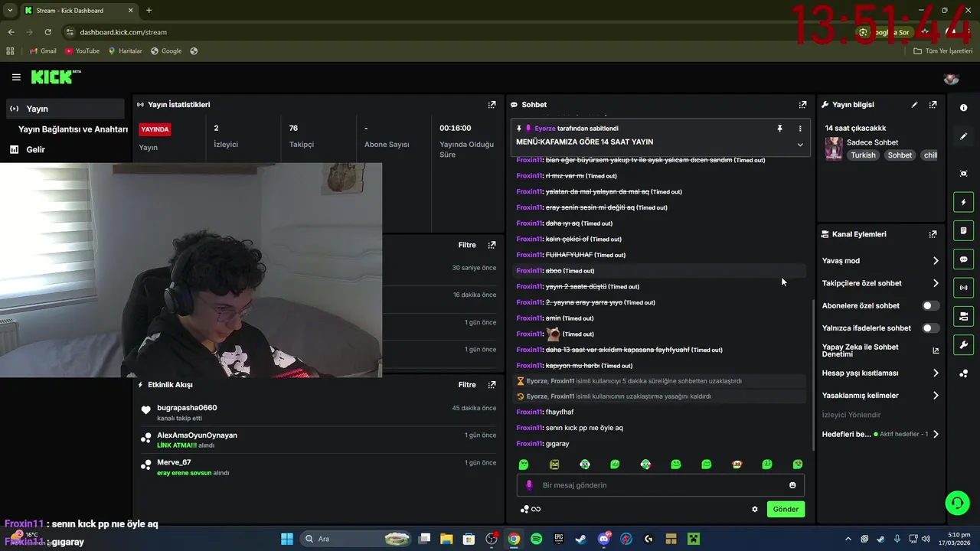Open the Haritalar bookmark
980x551 pixels.
tap(125, 51)
